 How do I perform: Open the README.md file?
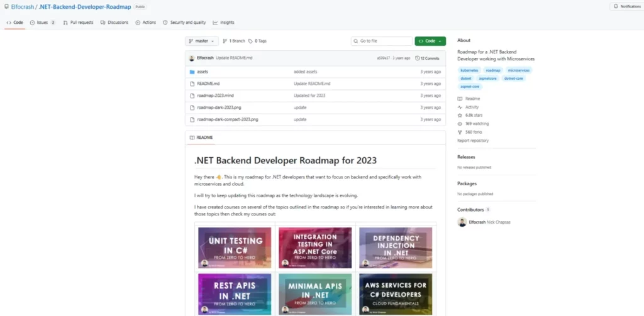point(208,84)
